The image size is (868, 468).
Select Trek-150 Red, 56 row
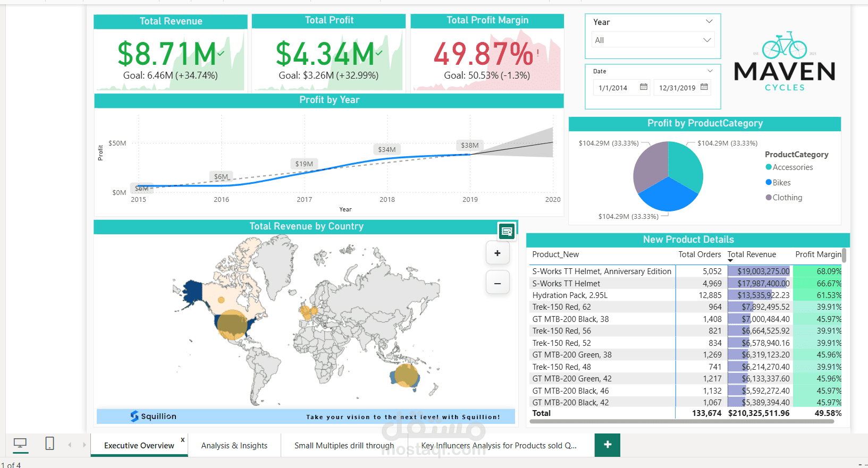tap(686, 331)
